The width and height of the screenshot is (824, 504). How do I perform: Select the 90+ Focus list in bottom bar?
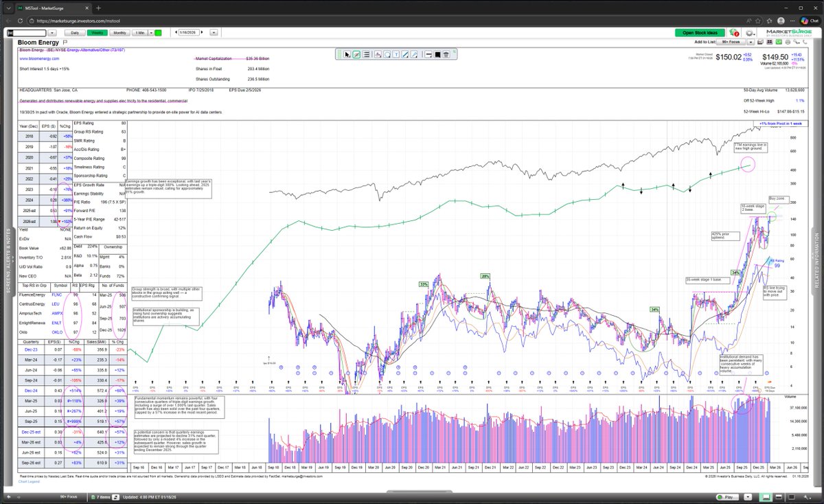point(69,496)
